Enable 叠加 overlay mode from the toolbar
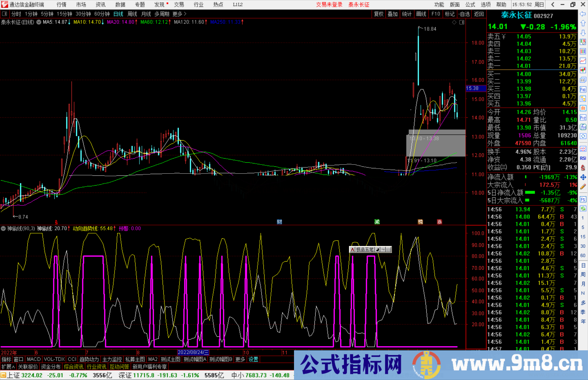The height and width of the screenshot is (380, 588). 393,14
